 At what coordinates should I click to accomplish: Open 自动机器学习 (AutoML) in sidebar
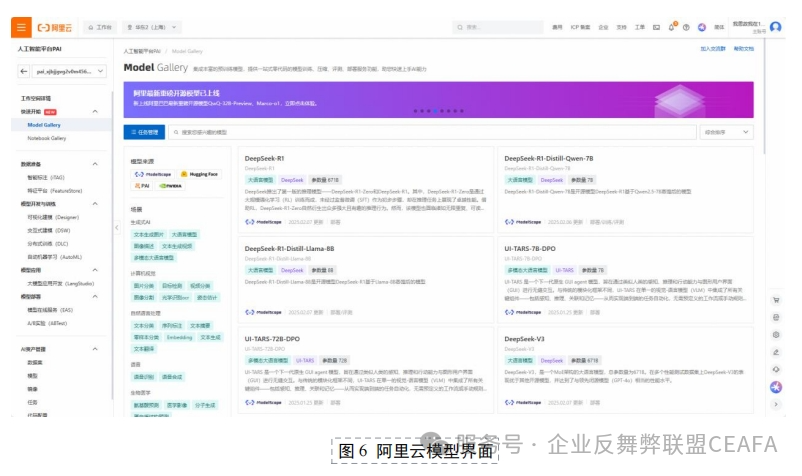point(55,257)
